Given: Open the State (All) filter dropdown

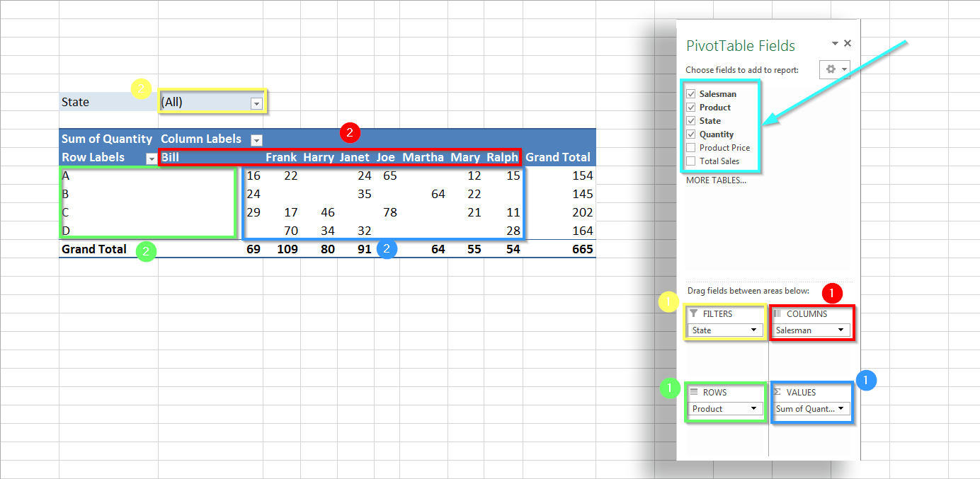Looking at the screenshot, I should 256,103.
